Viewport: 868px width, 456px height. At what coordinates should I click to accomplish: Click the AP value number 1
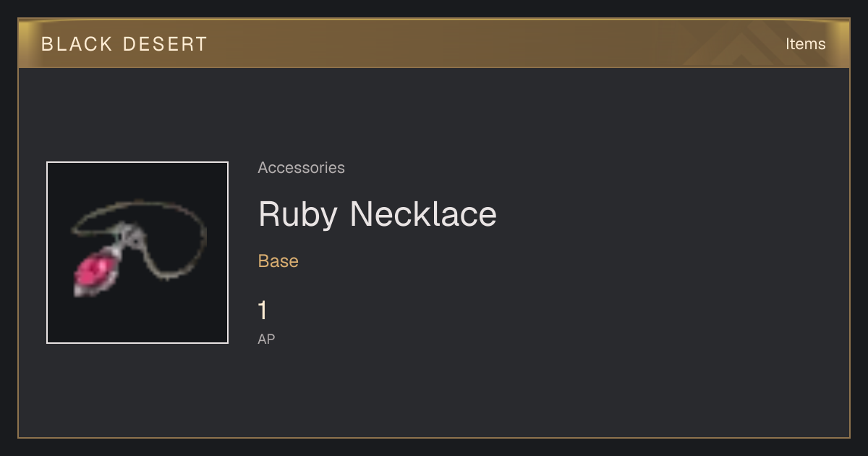pos(263,311)
